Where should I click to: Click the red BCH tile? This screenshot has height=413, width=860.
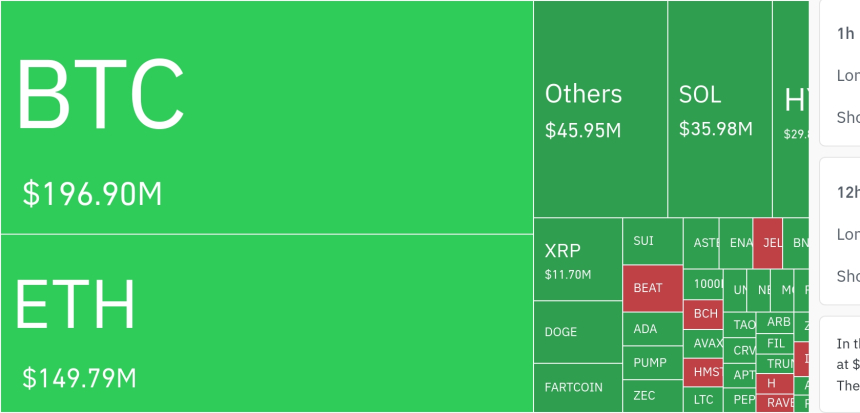click(x=705, y=314)
